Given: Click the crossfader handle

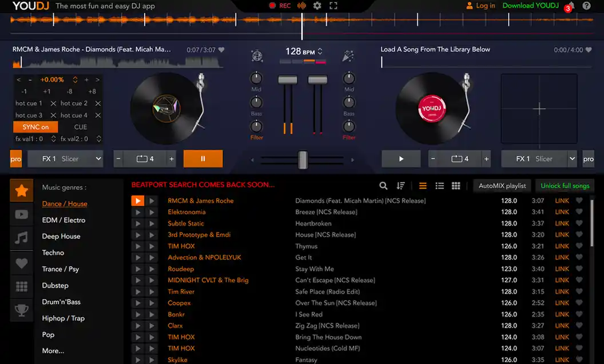Looking at the screenshot, I should click(303, 159).
